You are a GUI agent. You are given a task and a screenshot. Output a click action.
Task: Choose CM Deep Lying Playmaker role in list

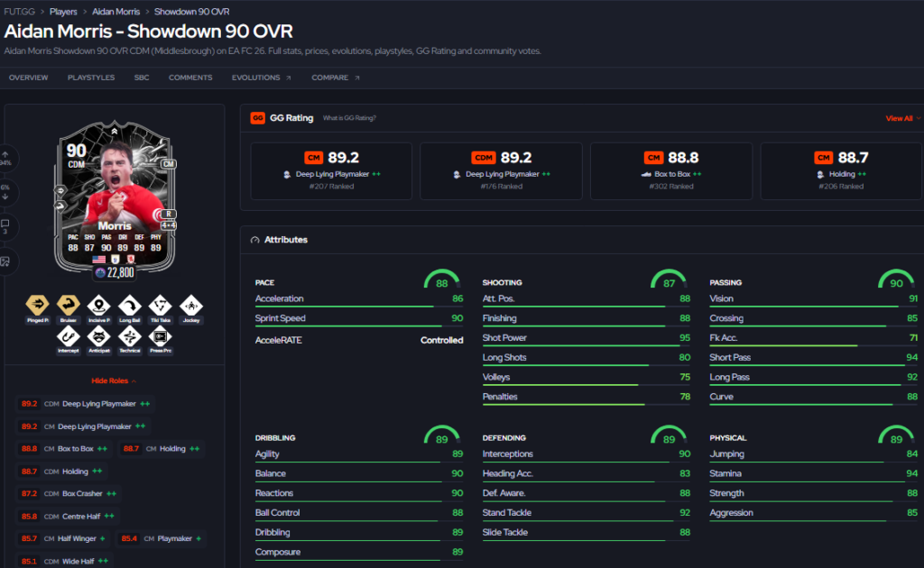[x=83, y=426]
